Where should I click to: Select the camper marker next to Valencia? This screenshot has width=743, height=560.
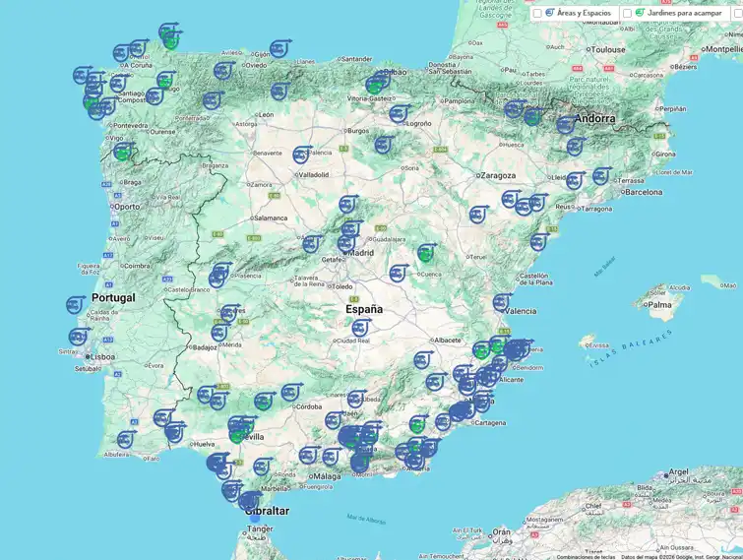[x=501, y=302]
